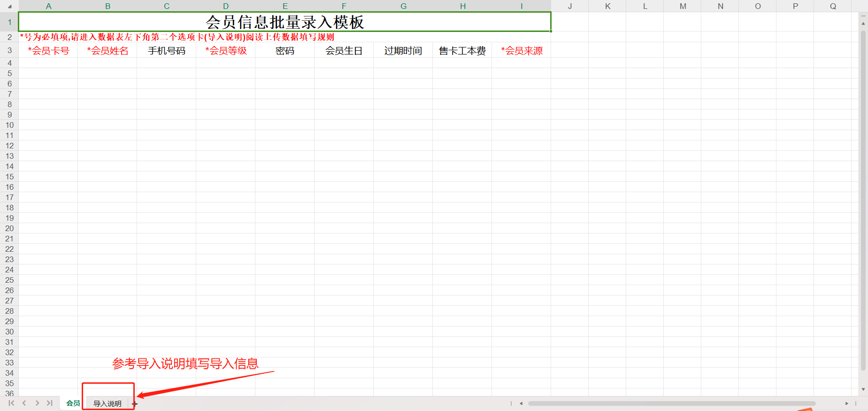The width and height of the screenshot is (868, 411).
Task: Click the *会员卡号 header cell
Action: click(48, 51)
